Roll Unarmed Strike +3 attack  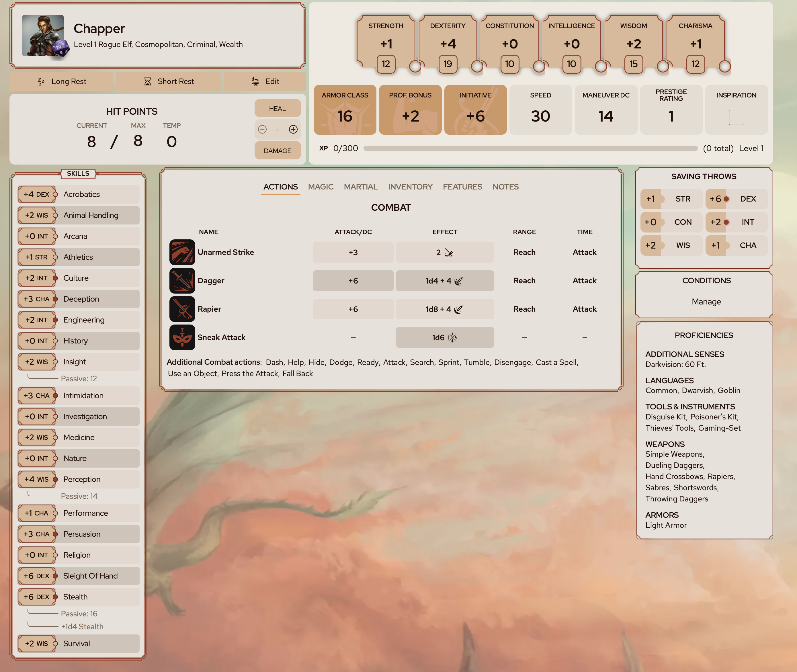[x=353, y=252]
